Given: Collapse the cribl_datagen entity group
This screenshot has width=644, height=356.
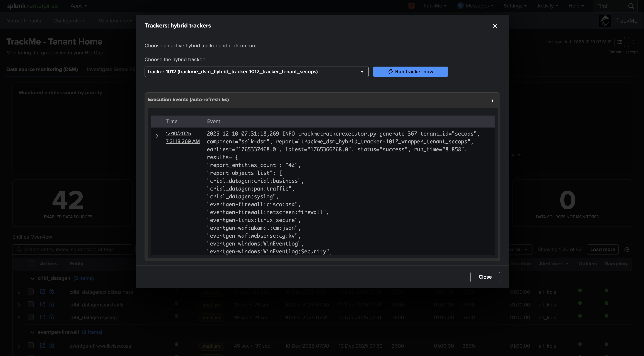Looking at the screenshot, I should pos(32,278).
